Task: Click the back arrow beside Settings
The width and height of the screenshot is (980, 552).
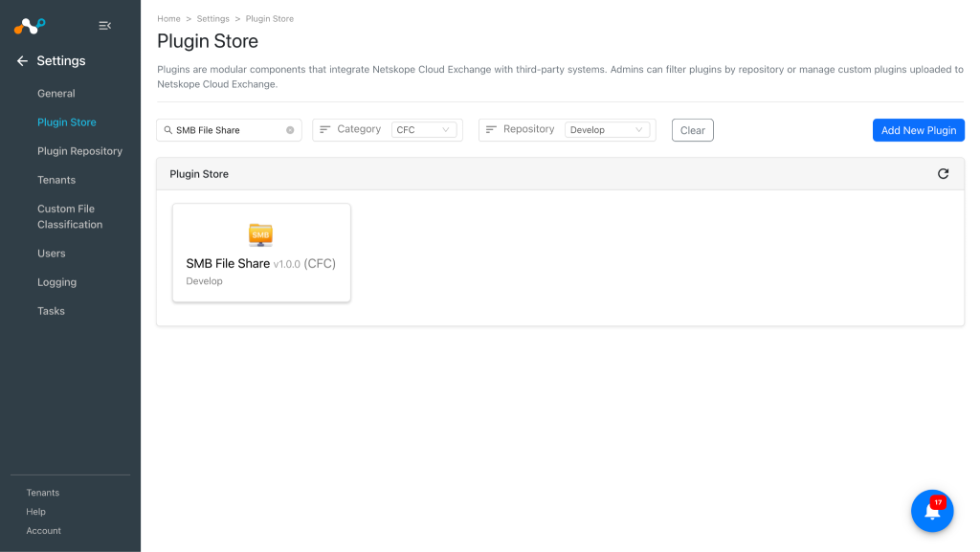Action: [x=23, y=60]
